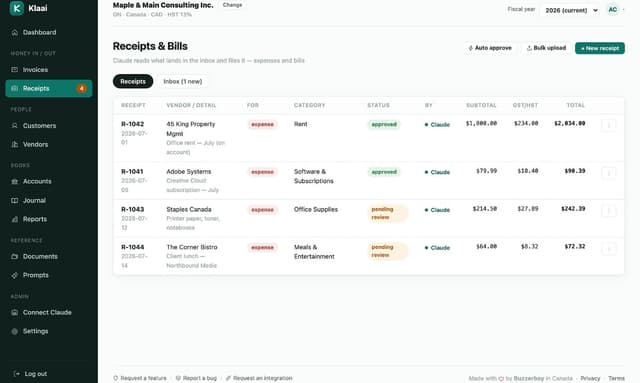
Task: Click the Prompts icon in sidebar
Action: point(15,275)
